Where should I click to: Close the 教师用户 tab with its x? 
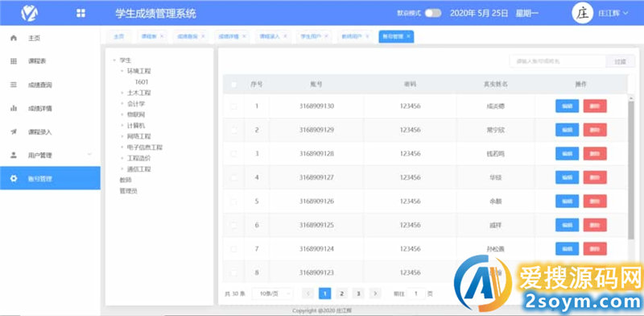click(367, 36)
